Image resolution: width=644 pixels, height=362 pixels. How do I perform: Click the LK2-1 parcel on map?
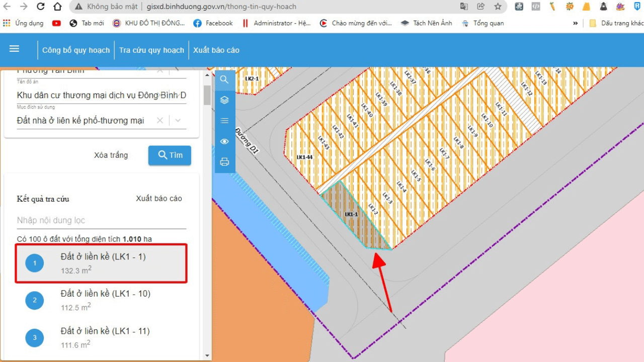click(x=252, y=78)
